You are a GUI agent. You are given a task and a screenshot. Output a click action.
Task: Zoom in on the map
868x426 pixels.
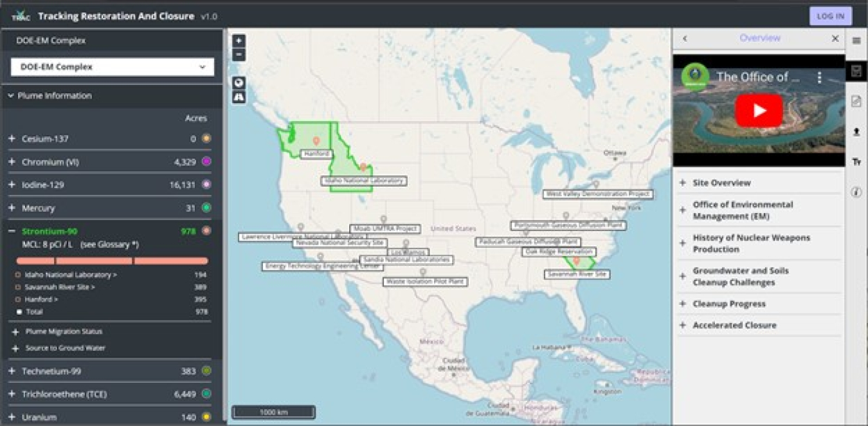239,41
